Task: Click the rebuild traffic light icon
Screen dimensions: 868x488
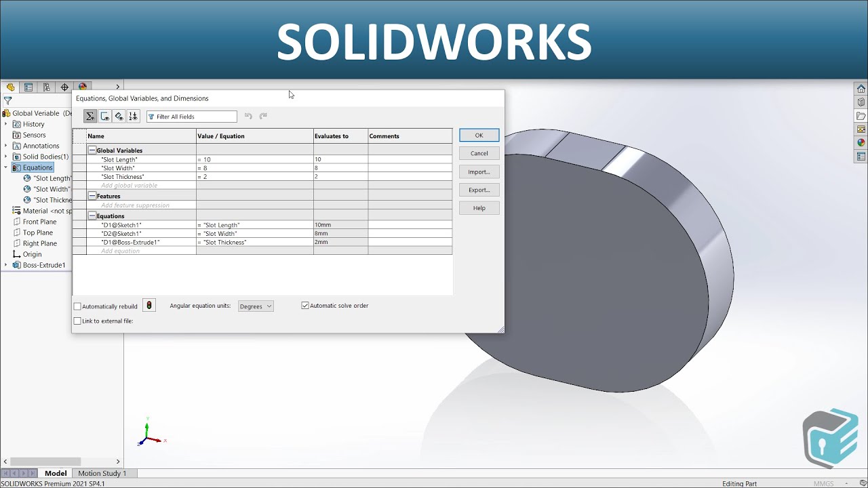Action: point(149,306)
